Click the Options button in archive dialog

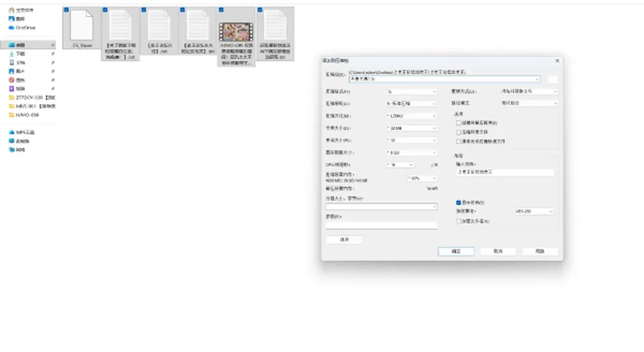[x=344, y=239]
